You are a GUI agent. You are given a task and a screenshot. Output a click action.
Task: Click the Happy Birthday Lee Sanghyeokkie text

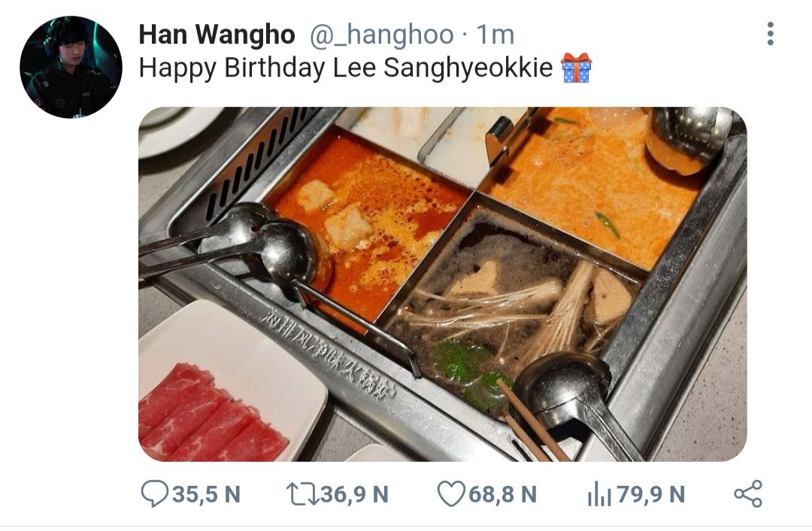tap(346, 68)
